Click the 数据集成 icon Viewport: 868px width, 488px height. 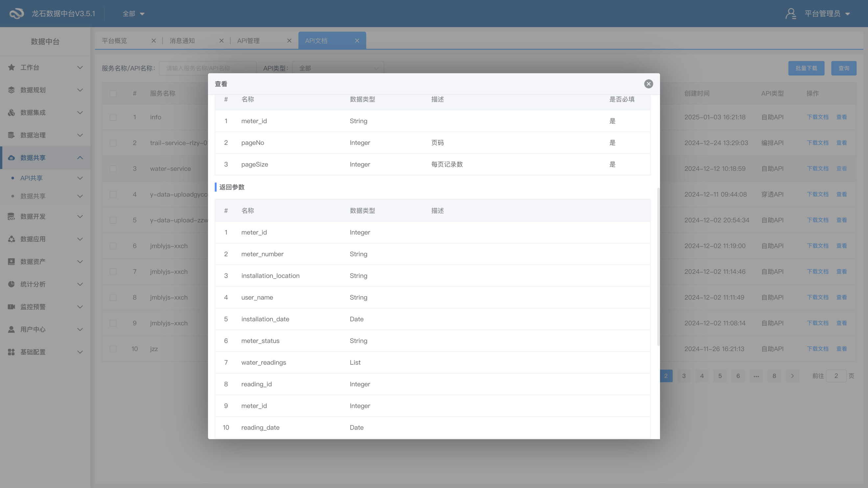12,112
